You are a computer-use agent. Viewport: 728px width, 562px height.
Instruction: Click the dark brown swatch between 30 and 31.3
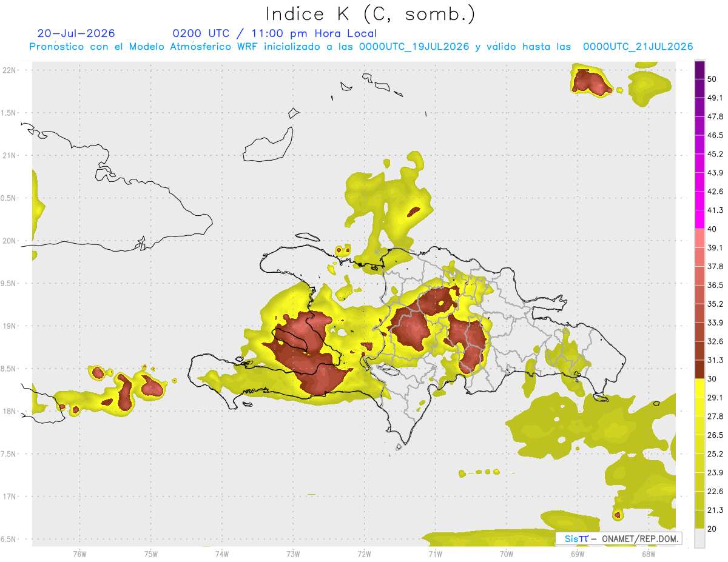pyautogui.click(x=699, y=370)
